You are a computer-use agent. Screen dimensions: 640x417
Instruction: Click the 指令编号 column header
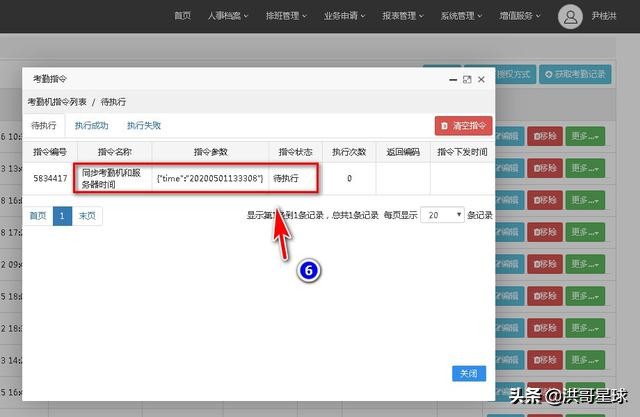pos(50,152)
